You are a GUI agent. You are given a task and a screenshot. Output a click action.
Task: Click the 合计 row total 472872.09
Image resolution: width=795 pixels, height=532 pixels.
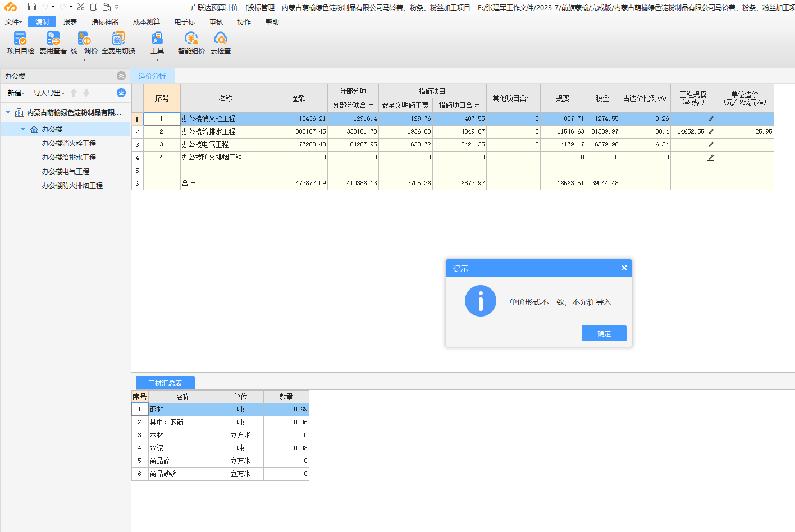(299, 183)
